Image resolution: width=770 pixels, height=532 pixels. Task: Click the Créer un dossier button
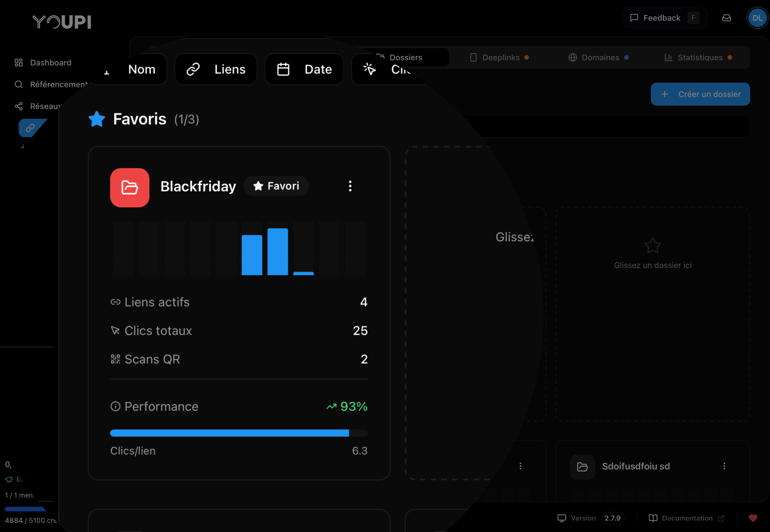pyautogui.click(x=700, y=94)
